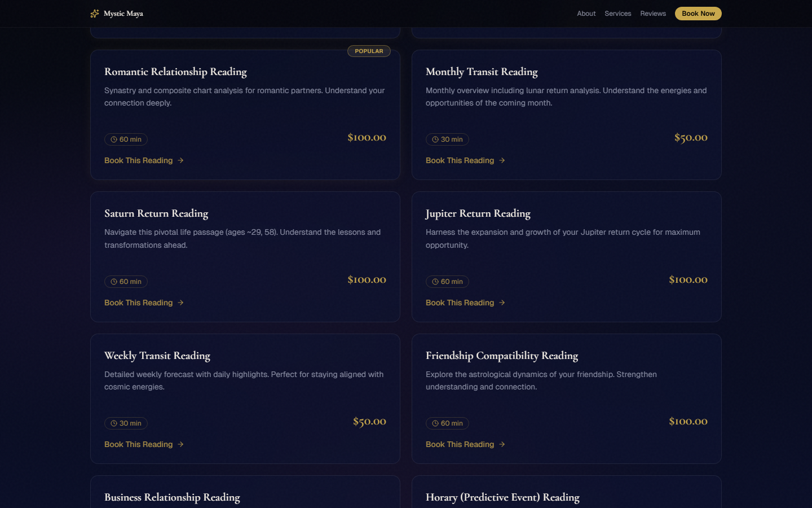Book the Jupiter Return Reading
This screenshot has height=508, width=812.
pyautogui.click(x=460, y=303)
